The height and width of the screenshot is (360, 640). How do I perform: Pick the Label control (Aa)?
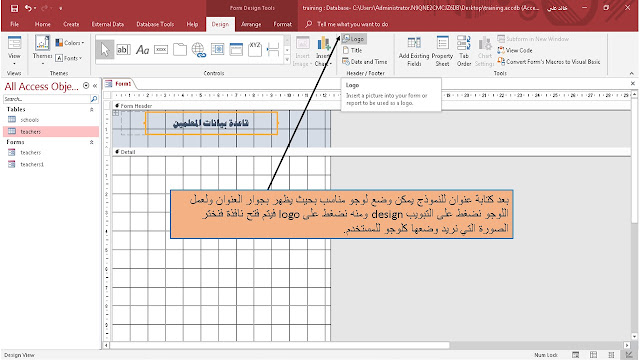coord(142,50)
